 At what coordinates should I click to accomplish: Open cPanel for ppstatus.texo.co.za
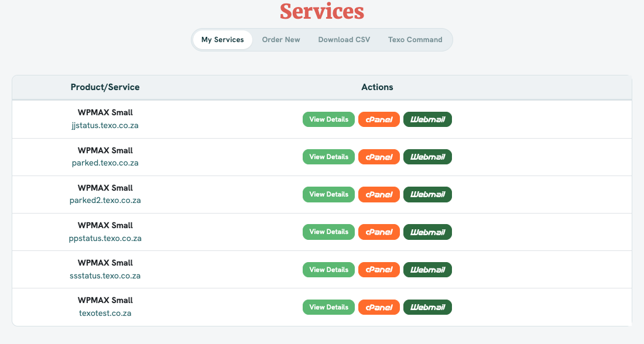[379, 232]
